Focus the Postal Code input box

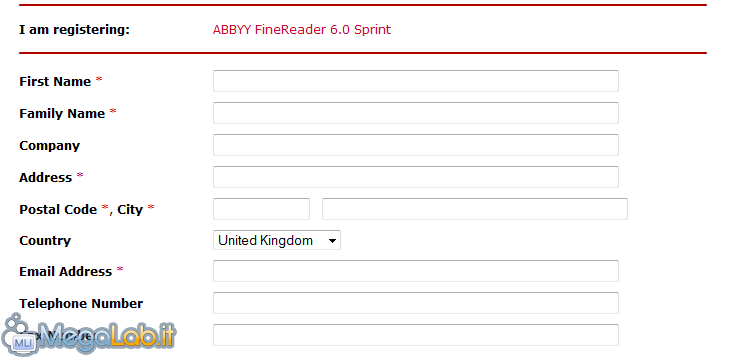(x=261, y=209)
